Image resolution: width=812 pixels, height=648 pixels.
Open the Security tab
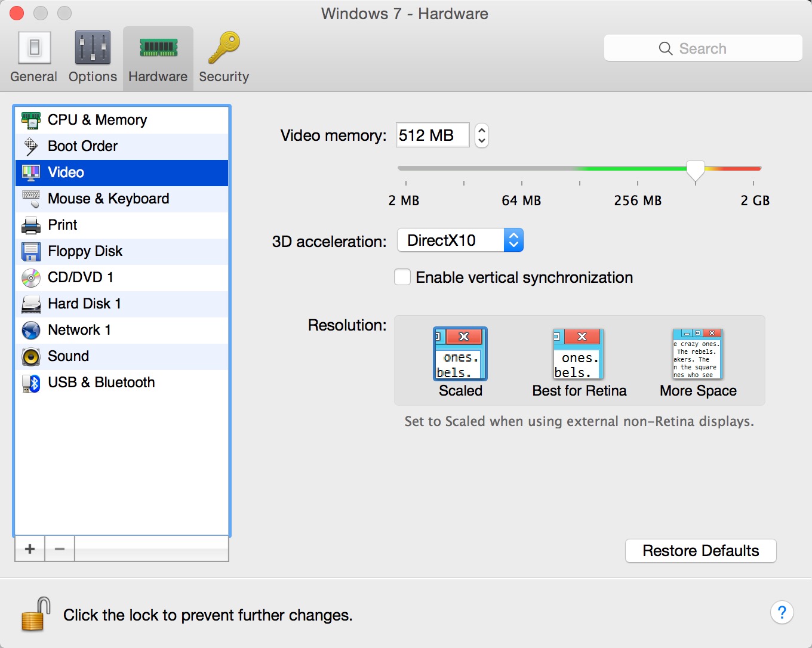224,57
